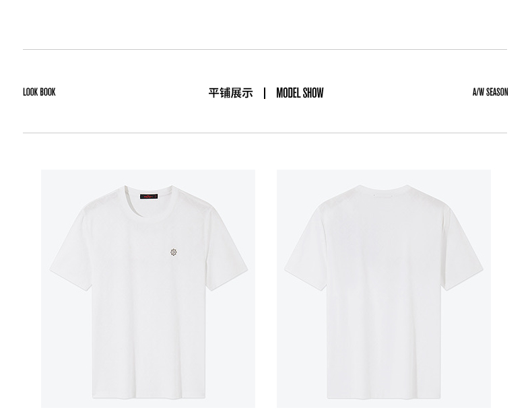The image size is (532, 414).
Task: Click the vertical divider between the headings
Action: click(x=265, y=93)
